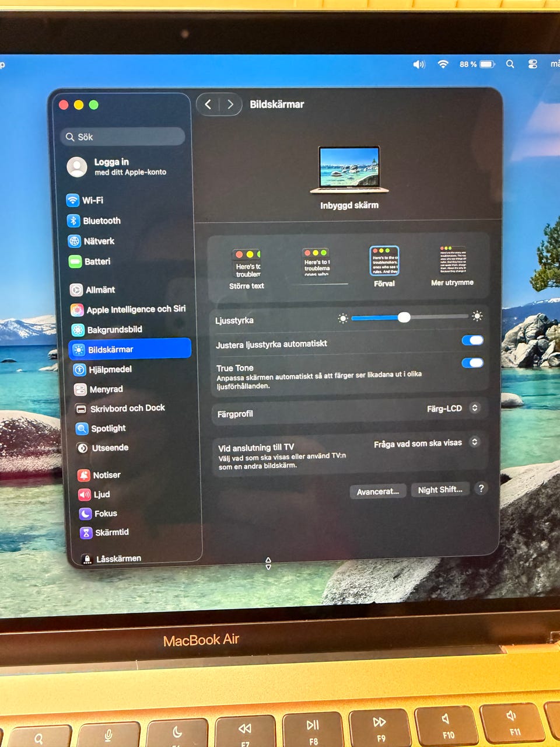Click the Inbyggd skärm display thumbnail

tap(349, 169)
